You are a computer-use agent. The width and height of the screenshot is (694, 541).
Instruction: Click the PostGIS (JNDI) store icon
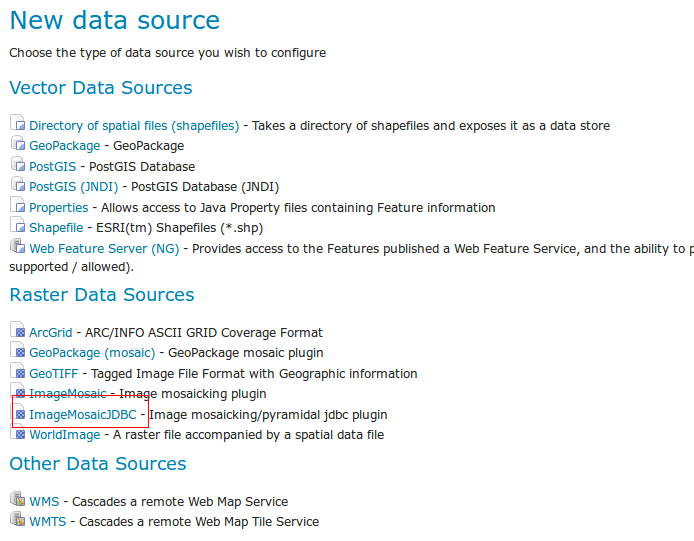tap(18, 184)
